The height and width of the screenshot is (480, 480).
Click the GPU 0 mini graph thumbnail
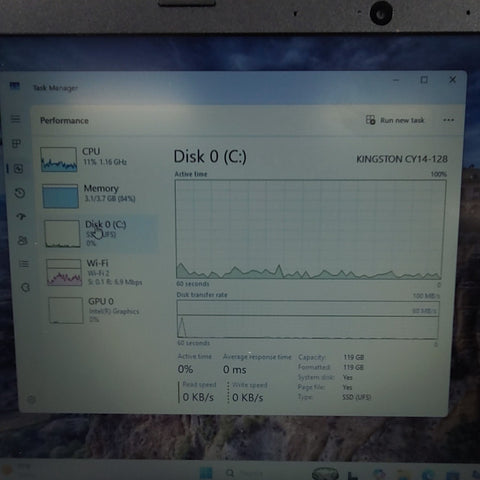click(66, 310)
